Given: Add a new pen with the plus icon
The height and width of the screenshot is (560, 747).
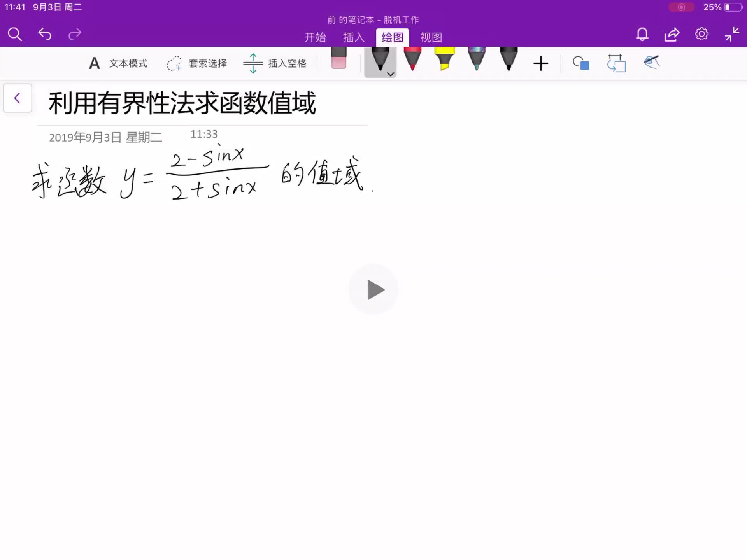Looking at the screenshot, I should coord(541,63).
